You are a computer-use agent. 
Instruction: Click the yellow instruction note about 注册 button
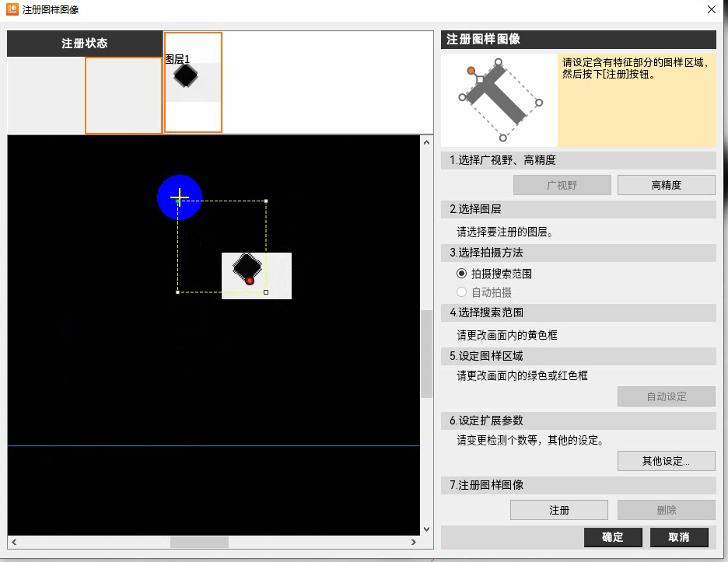pyautogui.click(x=636, y=100)
